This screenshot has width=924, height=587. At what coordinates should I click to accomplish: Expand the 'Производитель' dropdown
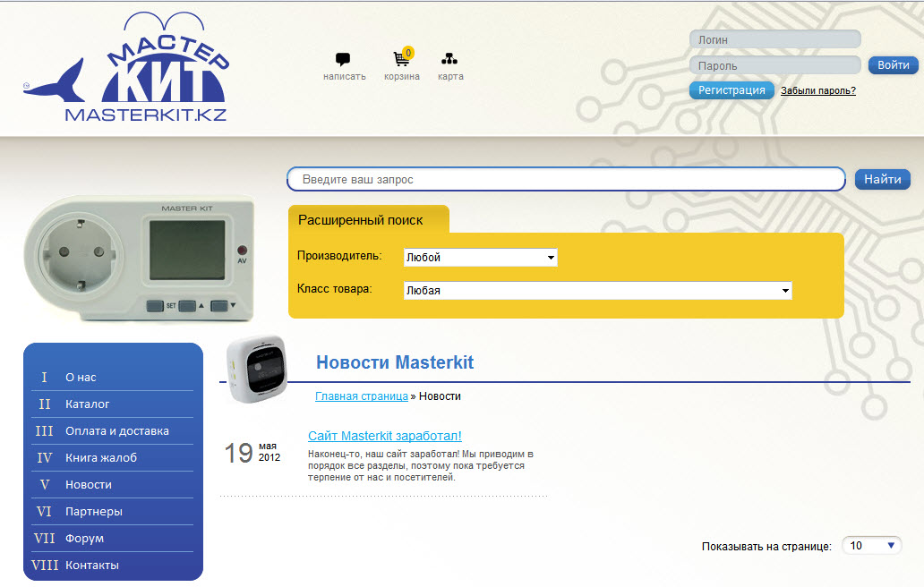480,258
